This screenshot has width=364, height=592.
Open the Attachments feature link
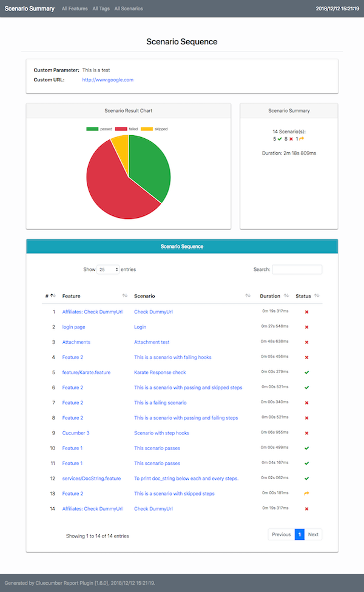tap(76, 342)
